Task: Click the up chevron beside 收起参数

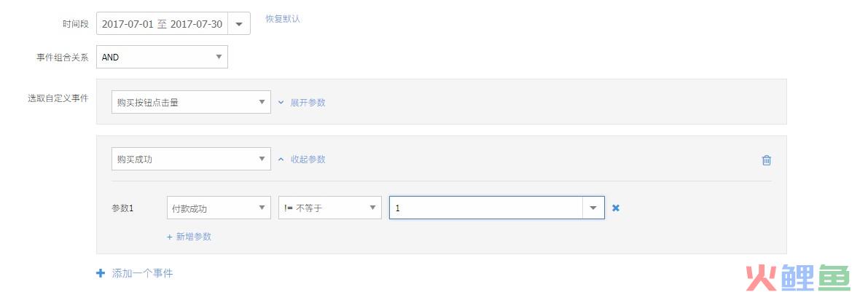Action: pyautogui.click(x=281, y=159)
